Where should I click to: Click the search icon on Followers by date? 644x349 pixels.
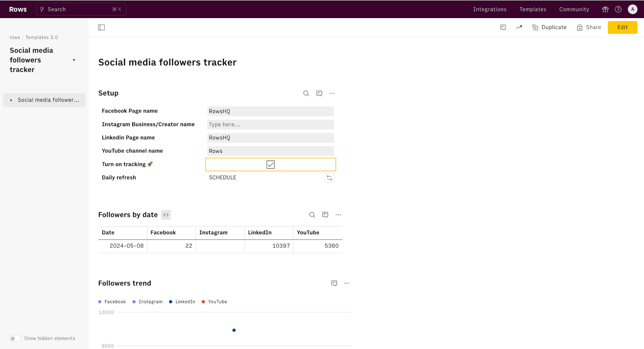312,215
